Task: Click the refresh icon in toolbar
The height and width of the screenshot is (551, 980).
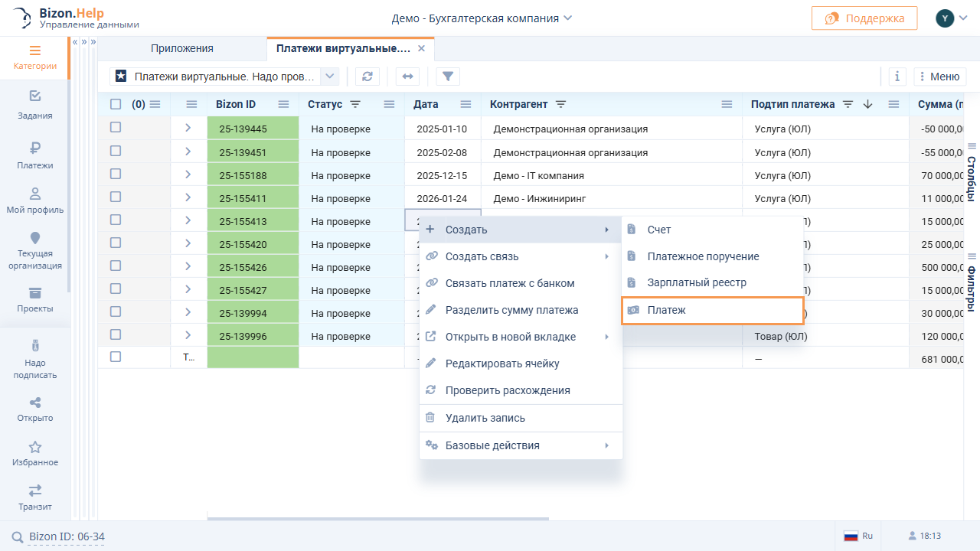Action: 367,77
